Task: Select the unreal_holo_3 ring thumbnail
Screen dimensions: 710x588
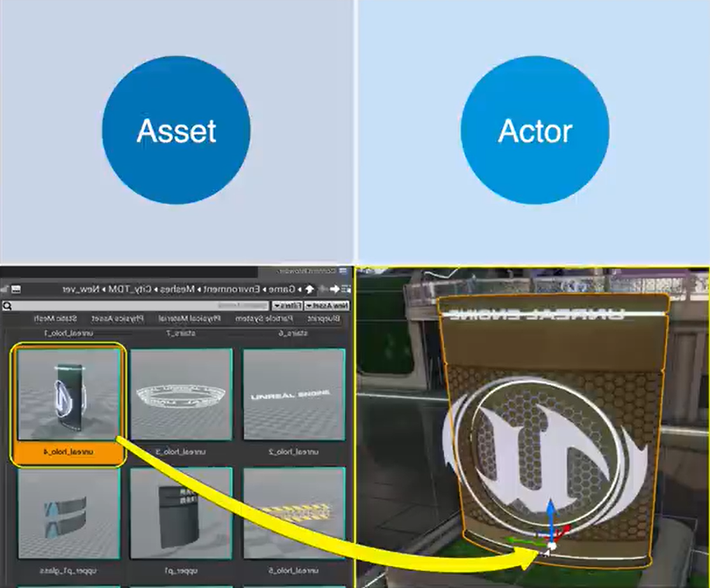Action: tap(181, 394)
